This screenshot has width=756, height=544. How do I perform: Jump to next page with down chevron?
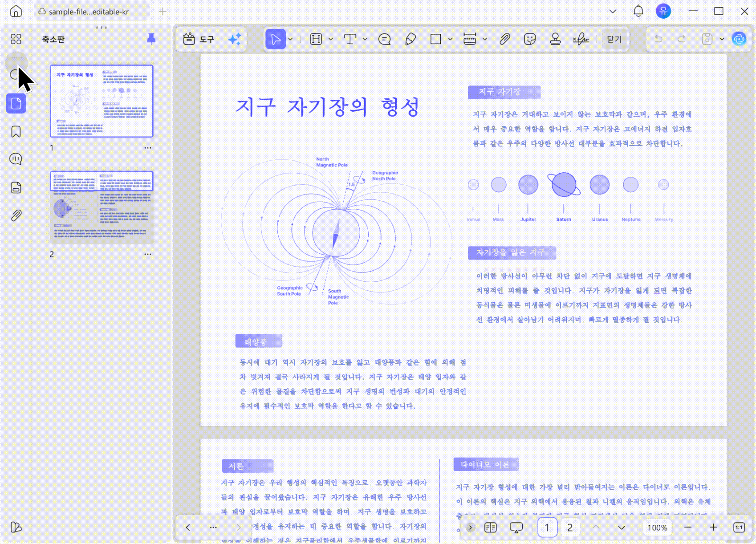point(622,528)
